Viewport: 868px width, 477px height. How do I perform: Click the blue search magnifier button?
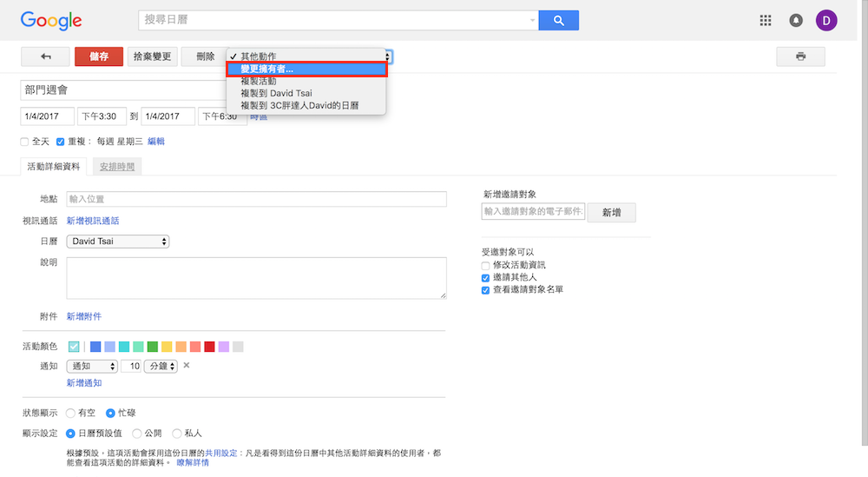click(558, 21)
